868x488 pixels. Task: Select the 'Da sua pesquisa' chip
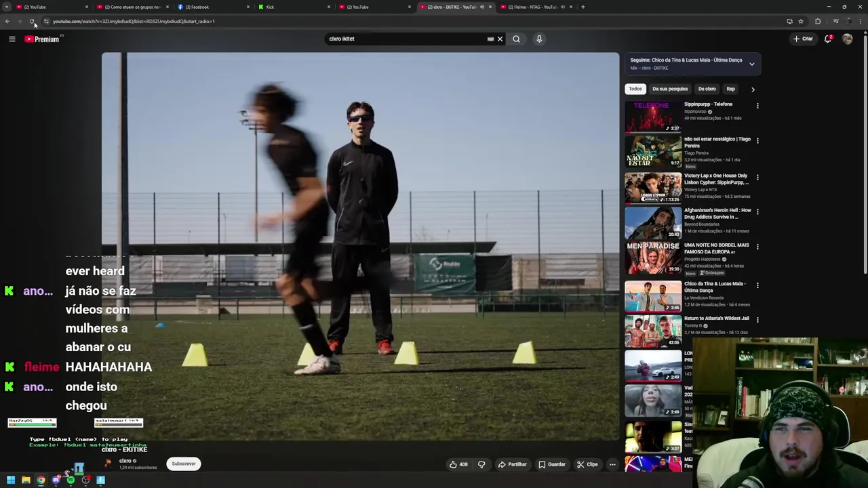[670, 89]
